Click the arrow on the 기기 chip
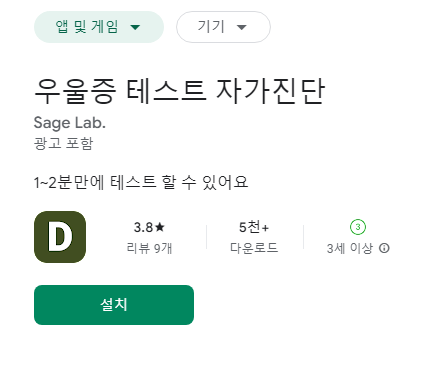 (x=242, y=27)
